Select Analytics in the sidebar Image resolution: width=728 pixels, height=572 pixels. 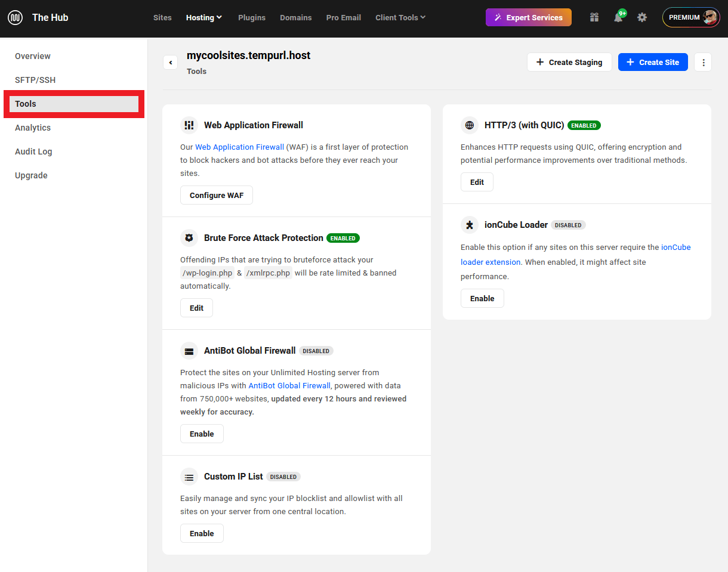(x=33, y=128)
